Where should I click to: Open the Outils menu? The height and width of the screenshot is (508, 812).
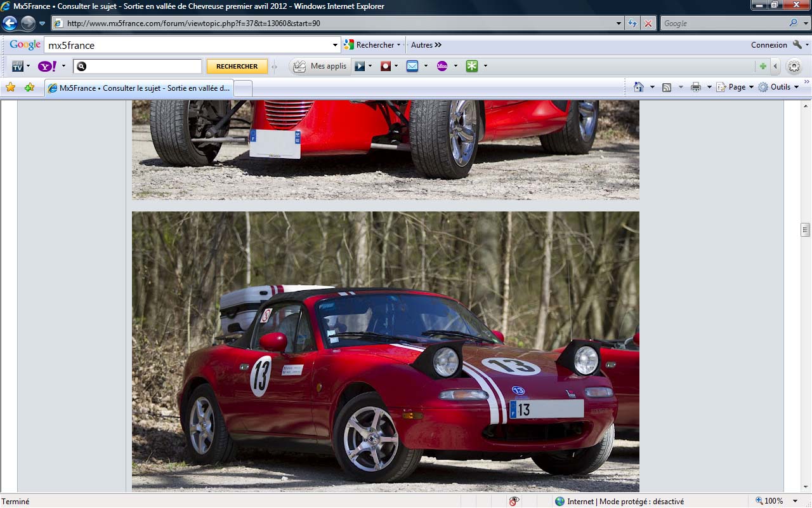pyautogui.click(x=779, y=87)
